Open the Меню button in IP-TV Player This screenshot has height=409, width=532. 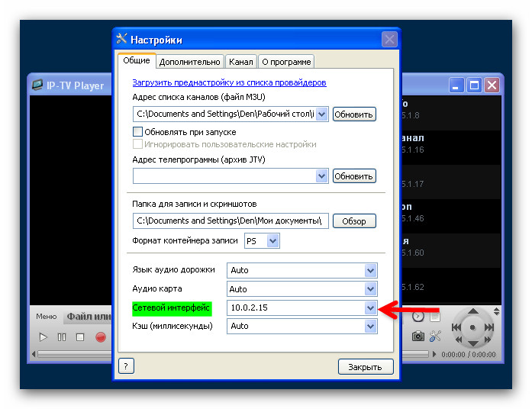coord(47,317)
